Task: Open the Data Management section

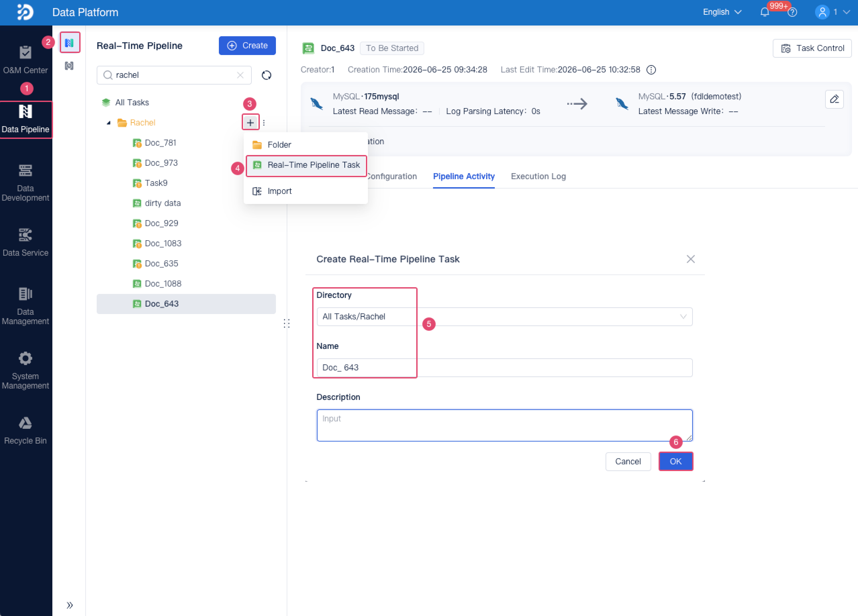Action: pyautogui.click(x=26, y=306)
